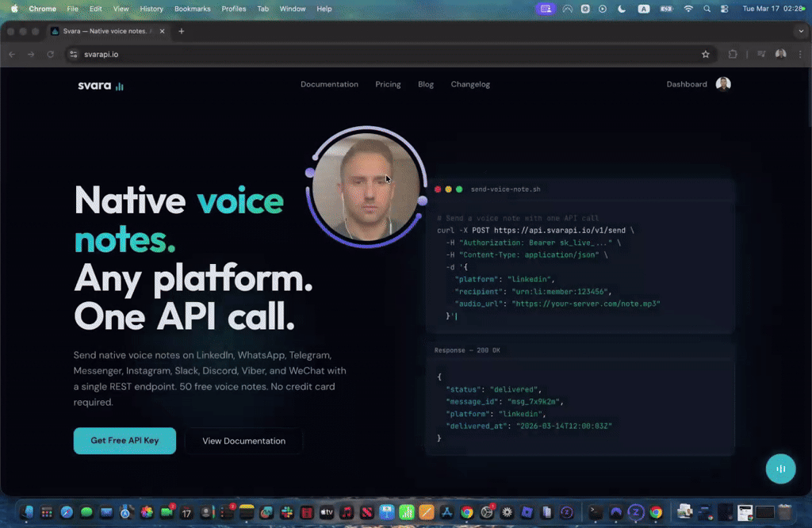Open the Profiles menu
The image size is (812, 528).
click(x=234, y=9)
